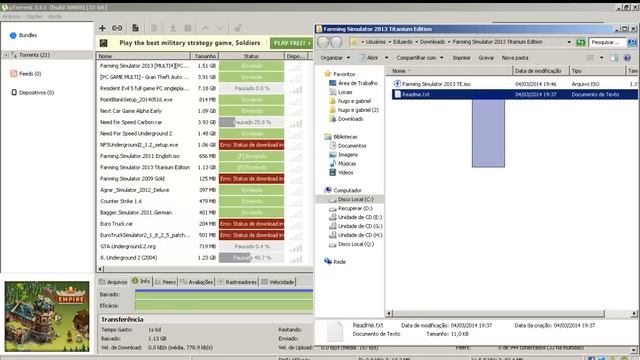The image size is (640, 360).
Task: Click the Eficácia progress bar
Action: pos(224,305)
